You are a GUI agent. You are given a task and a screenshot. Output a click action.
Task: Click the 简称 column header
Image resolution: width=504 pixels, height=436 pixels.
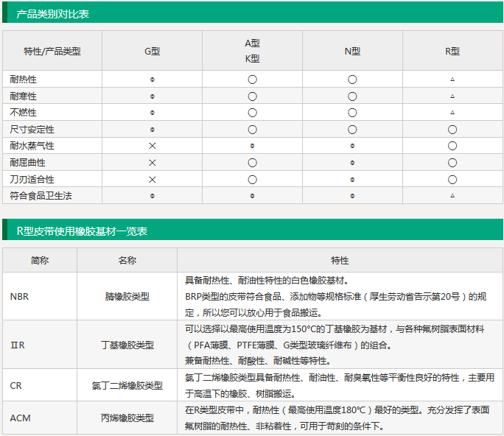pos(40,260)
